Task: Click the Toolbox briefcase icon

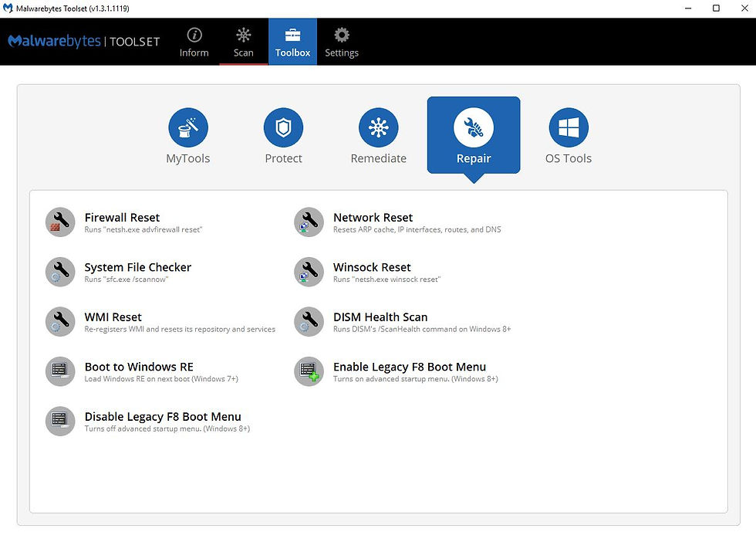Action: click(292, 35)
